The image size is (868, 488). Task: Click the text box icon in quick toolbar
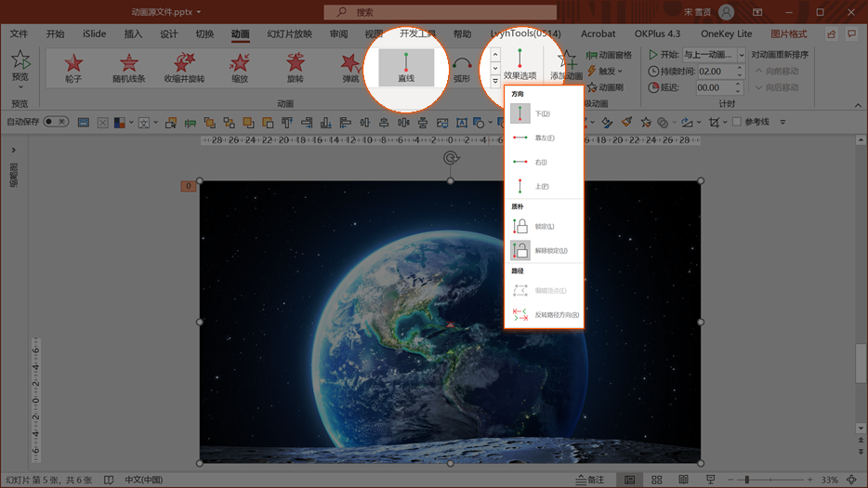click(462, 123)
